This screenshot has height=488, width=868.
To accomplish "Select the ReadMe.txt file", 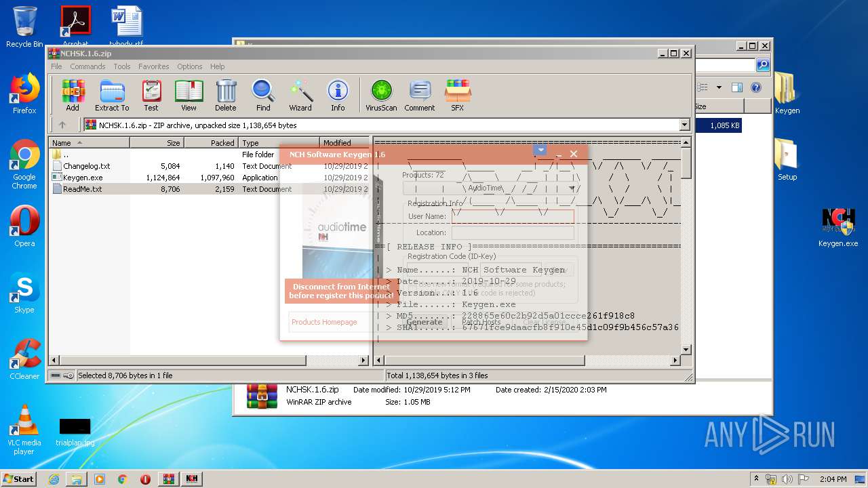I will coord(83,189).
